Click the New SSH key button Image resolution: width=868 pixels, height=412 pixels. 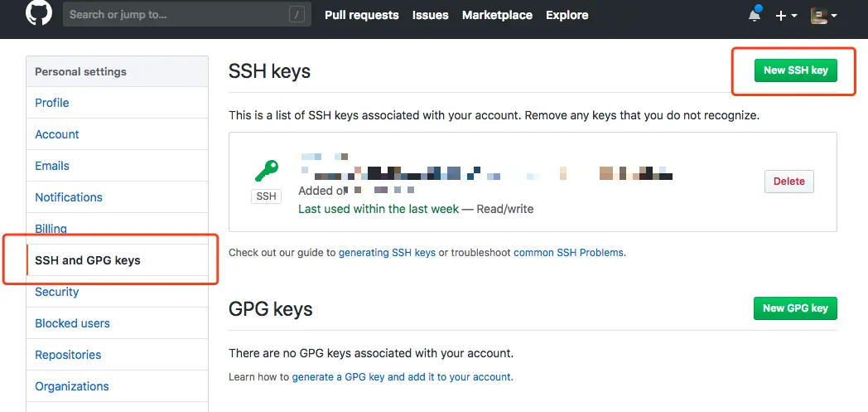795,70
